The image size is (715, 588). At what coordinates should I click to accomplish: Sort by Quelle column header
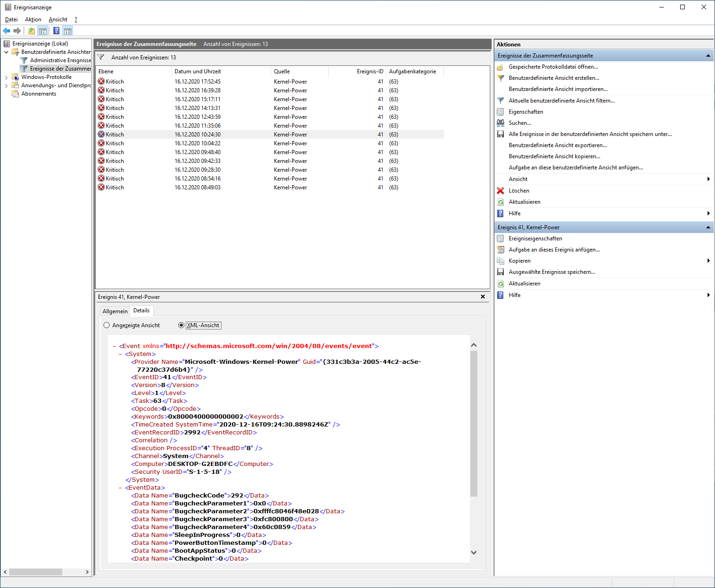[x=299, y=71]
